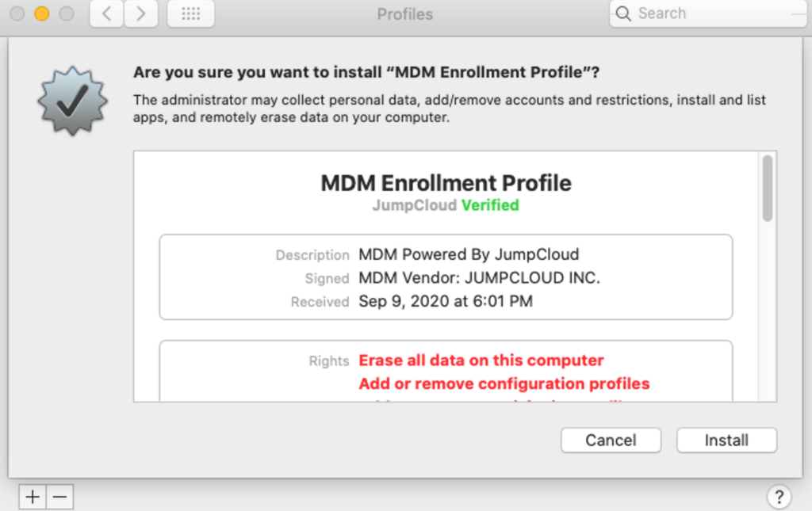Add a profile with the plus button
This screenshot has width=812, height=511.
pos(33,497)
